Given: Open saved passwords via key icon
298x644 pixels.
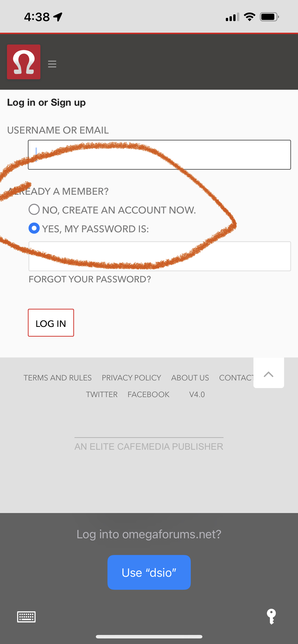Looking at the screenshot, I should (271, 616).
